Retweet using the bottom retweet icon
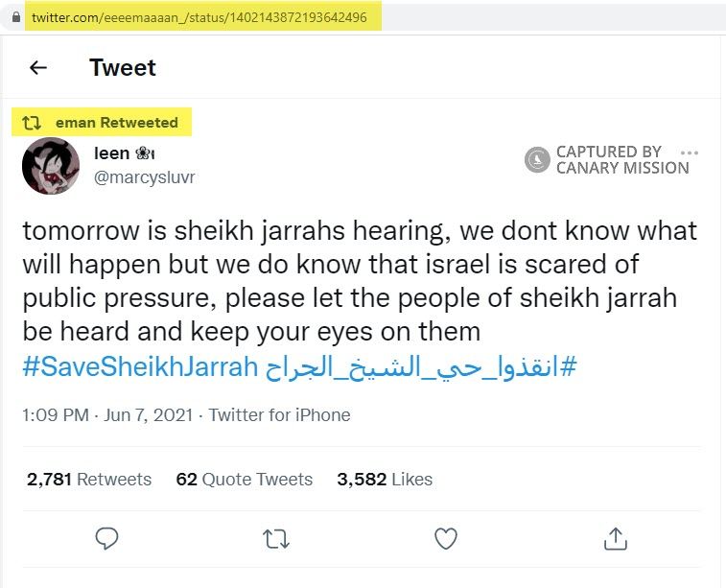The height and width of the screenshot is (588, 726). click(x=276, y=539)
